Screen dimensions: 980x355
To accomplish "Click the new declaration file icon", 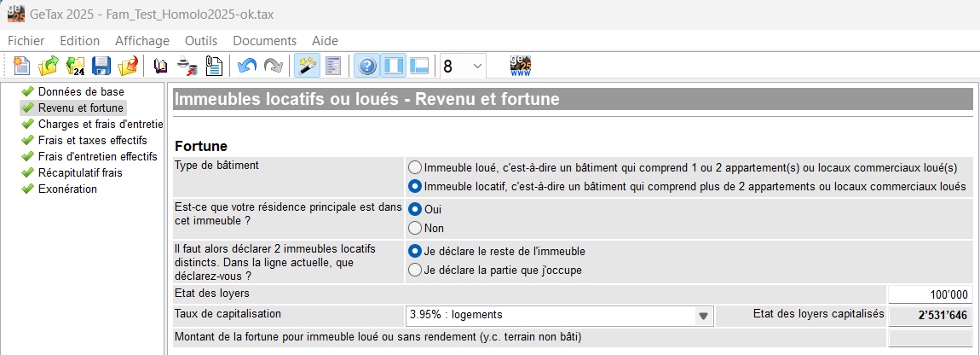I will coord(21,66).
